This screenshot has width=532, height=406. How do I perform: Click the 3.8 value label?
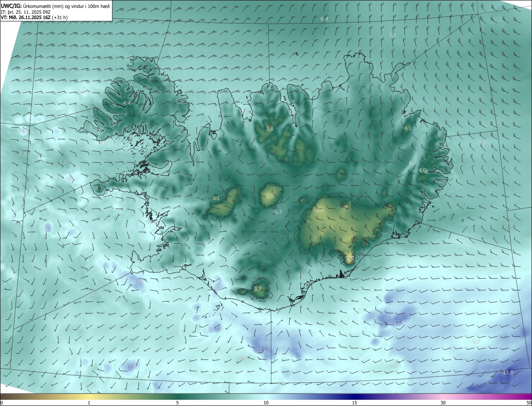269,129
